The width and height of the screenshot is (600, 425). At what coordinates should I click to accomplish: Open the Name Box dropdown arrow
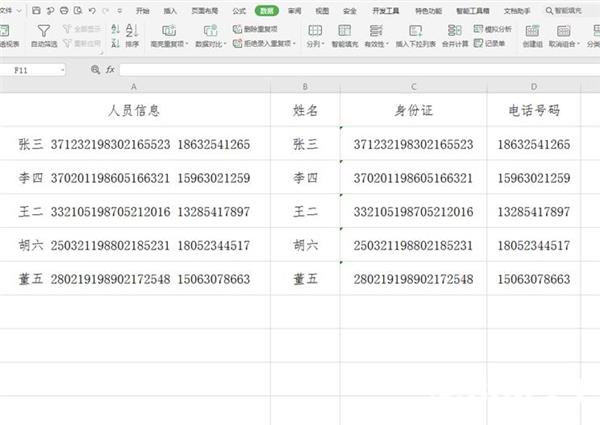(x=62, y=70)
